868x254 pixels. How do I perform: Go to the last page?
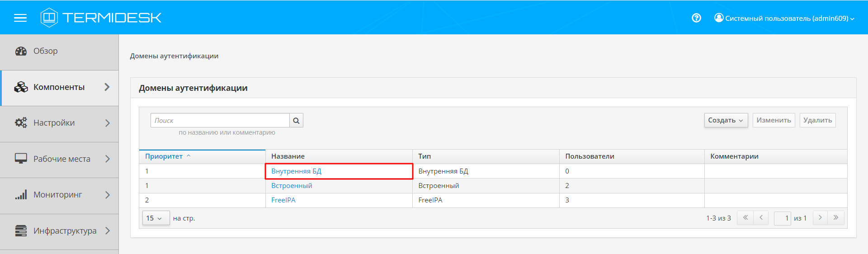click(836, 218)
